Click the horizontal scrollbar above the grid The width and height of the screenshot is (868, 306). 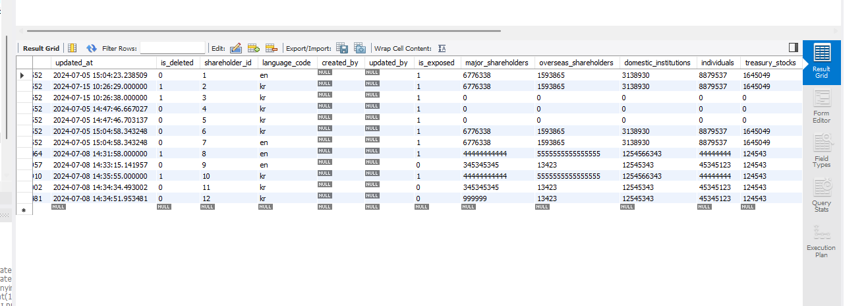tap(264, 30)
